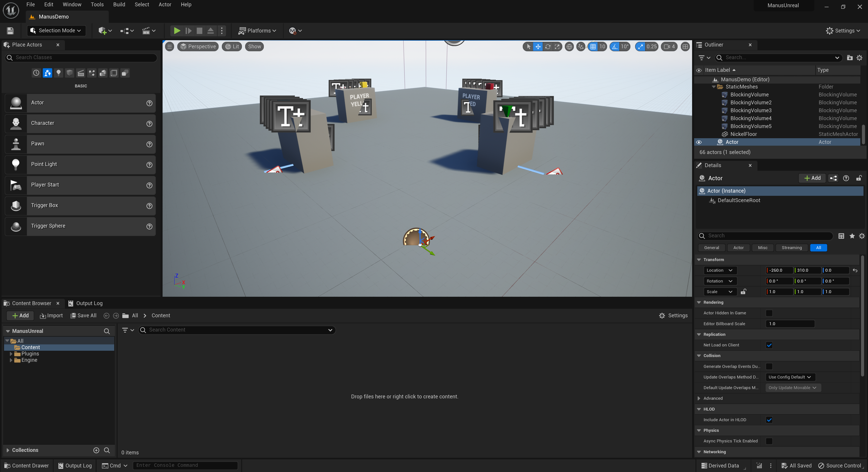Toggle grid snapping icon in viewport toolbar
This screenshot has height=472, width=868.
coord(593,47)
